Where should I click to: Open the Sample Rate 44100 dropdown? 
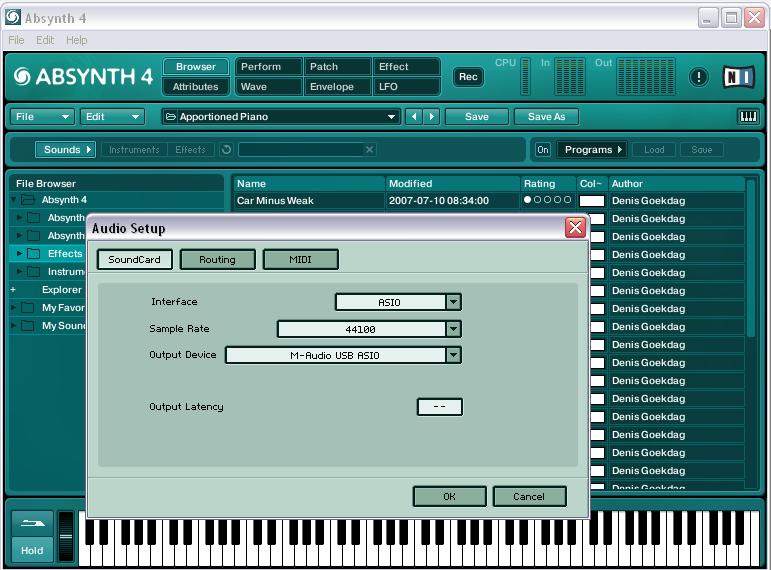453,329
